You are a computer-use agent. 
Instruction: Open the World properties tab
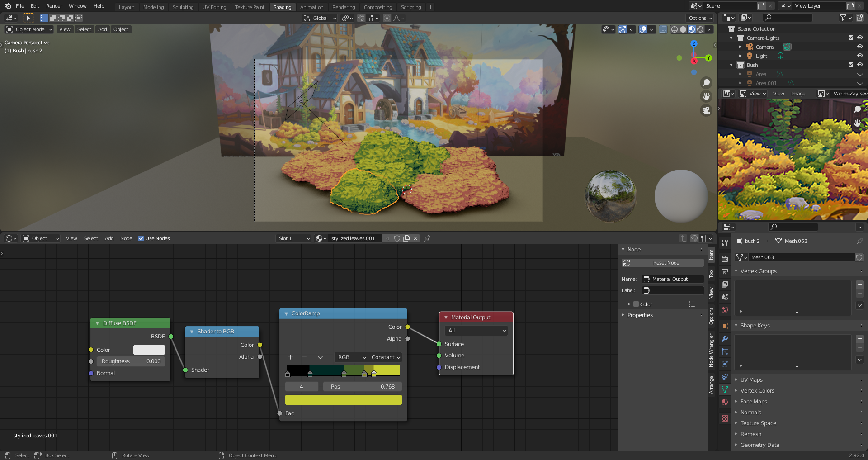[x=725, y=310]
